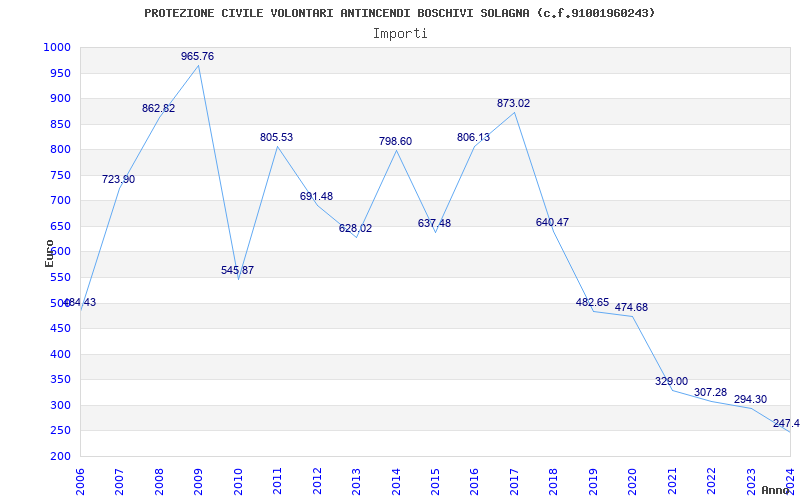Click x-axis year 2014
The image size is (800, 500).
[396, 480]
